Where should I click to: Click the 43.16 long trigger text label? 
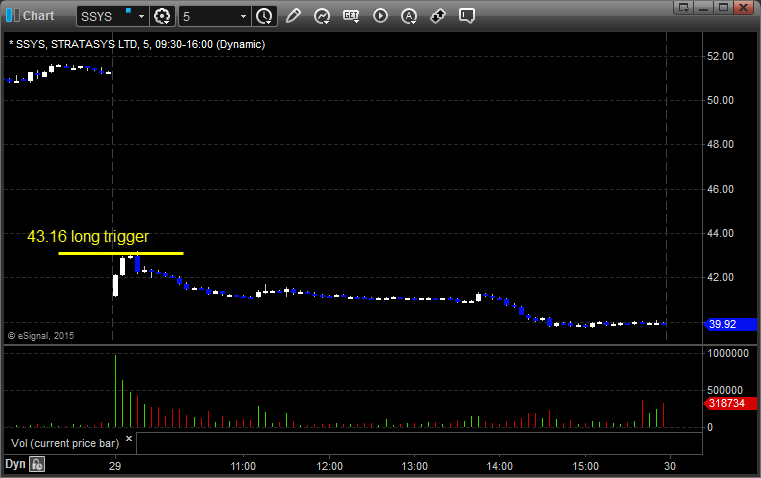click(x=88, y=237)
